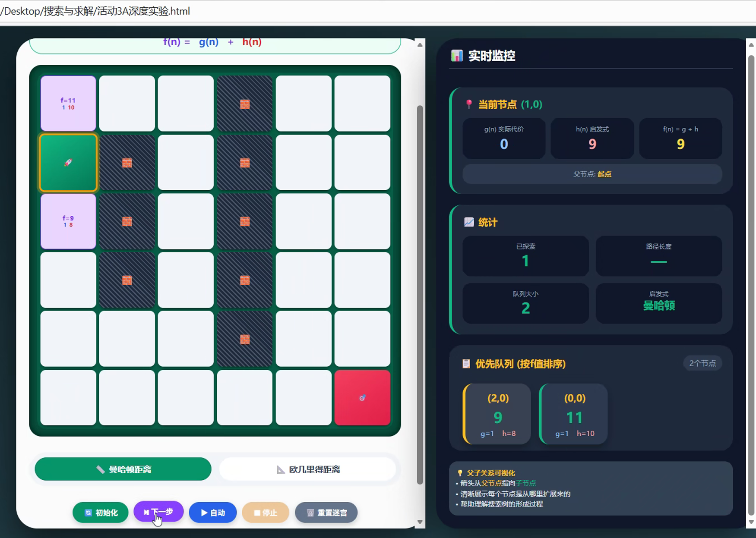Advance with the 下一步 next step button

pyautogui.click(x=158, y=512)
